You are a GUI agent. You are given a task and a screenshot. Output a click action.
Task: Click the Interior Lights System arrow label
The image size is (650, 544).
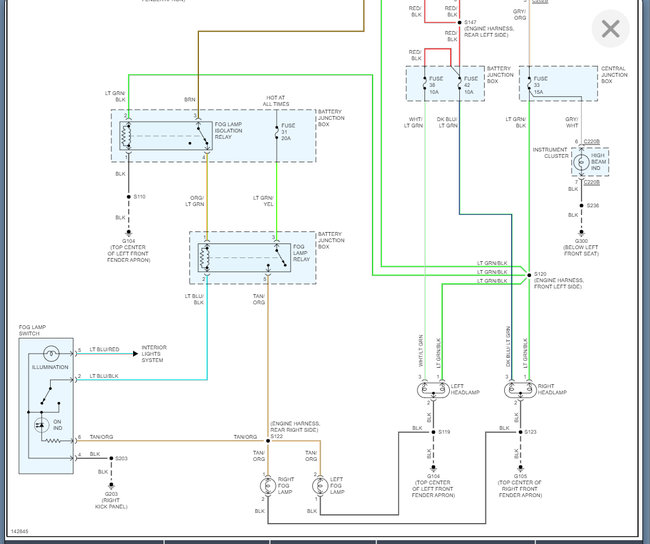click(154, 354)
